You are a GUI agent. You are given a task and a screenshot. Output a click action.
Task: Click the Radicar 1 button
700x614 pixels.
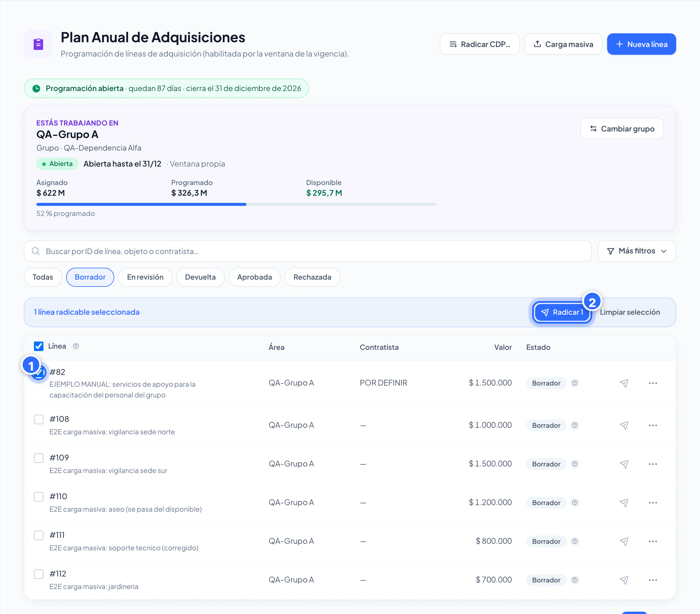[x=562, y=312]
